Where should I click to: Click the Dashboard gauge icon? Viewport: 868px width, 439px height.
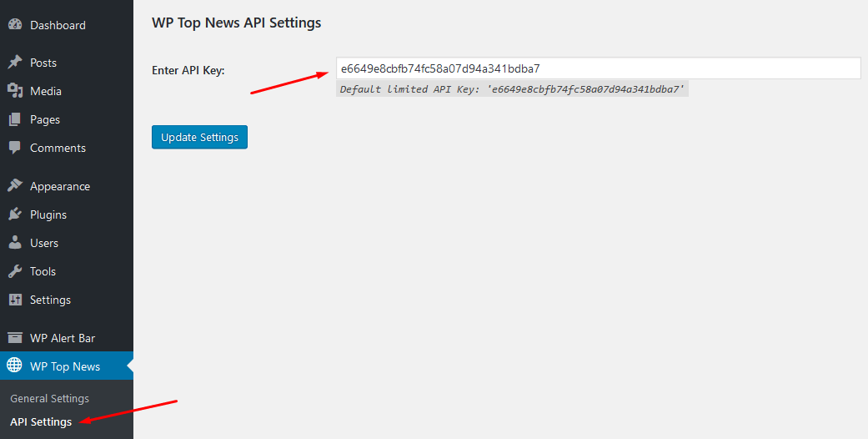(x=15, y=25)
